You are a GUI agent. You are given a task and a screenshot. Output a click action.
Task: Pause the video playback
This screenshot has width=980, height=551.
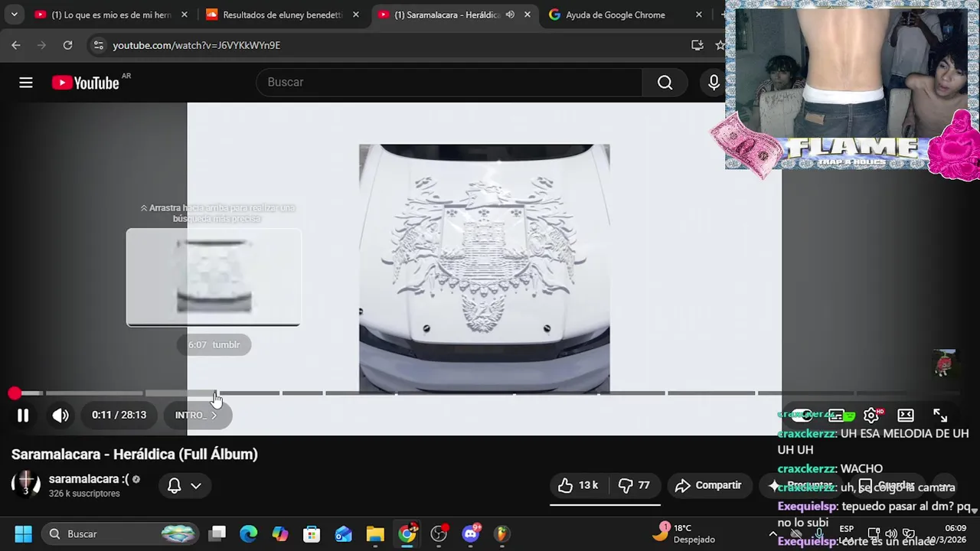point(23,415)
